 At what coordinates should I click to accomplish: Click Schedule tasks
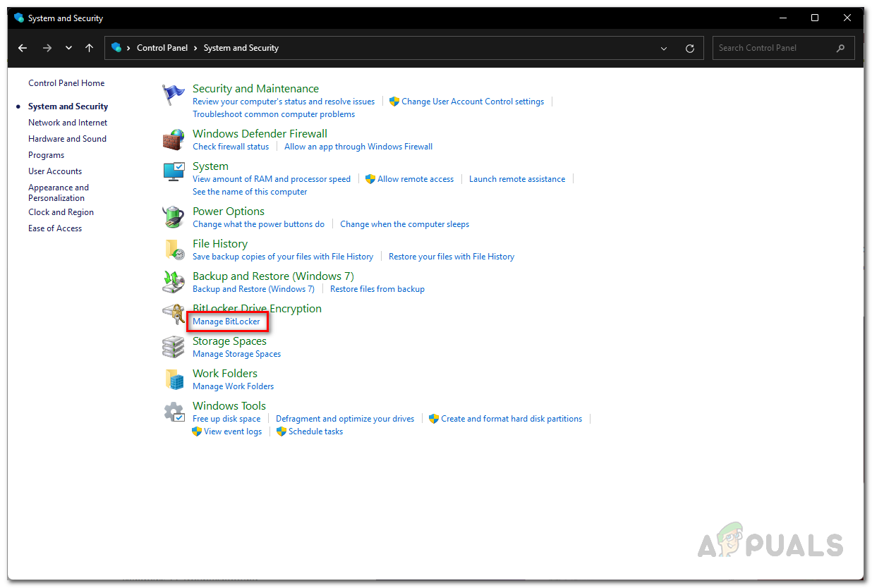tap(315, 431)
